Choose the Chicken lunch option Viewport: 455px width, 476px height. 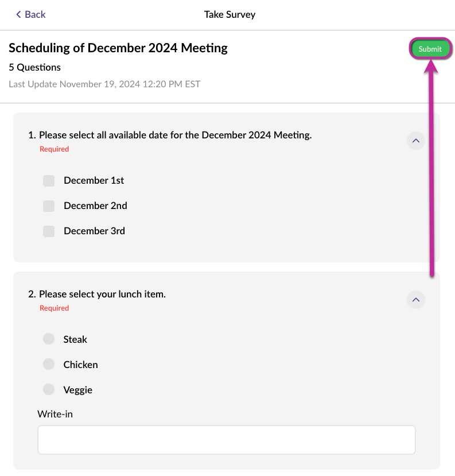click(49, 365)
